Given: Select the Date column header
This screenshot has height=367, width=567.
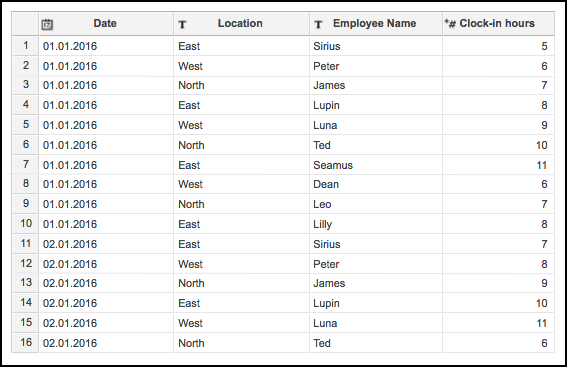Looking at the screenshot, I should (106, 24).
